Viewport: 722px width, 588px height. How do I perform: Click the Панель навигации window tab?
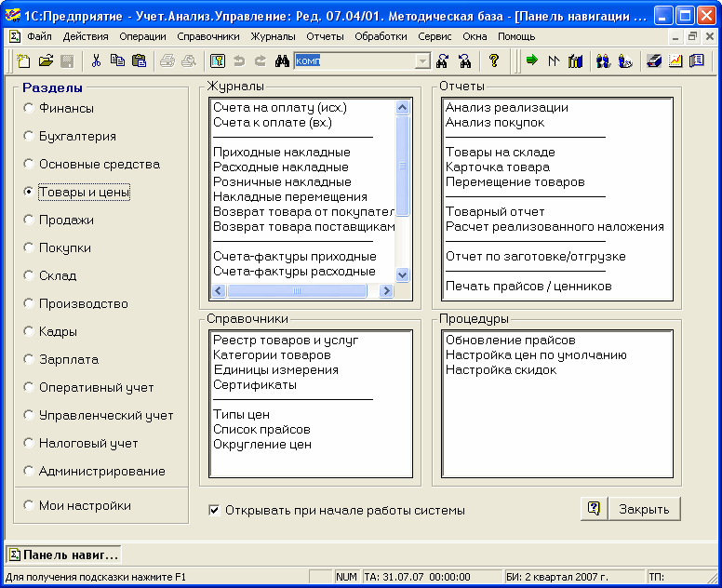63,555
